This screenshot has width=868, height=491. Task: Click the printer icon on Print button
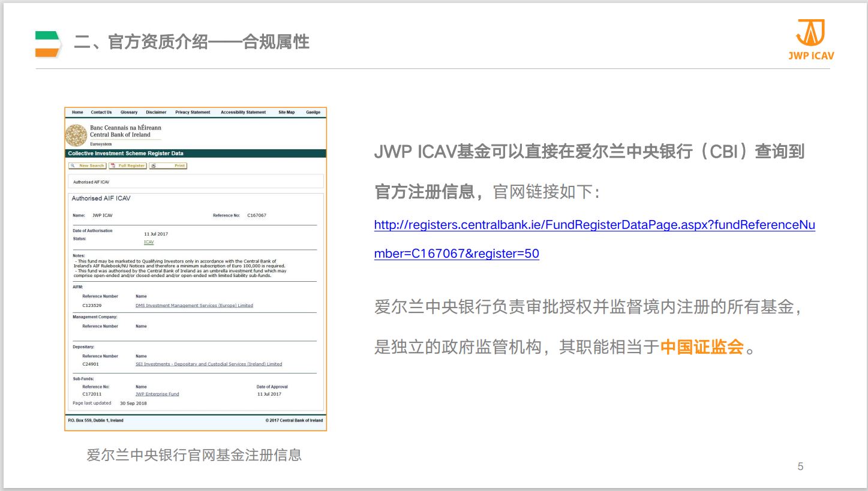(x=153, y=165)
